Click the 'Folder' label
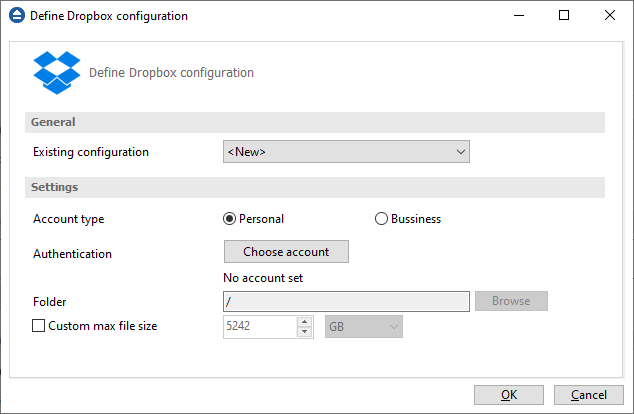 [x=49, y=302]
